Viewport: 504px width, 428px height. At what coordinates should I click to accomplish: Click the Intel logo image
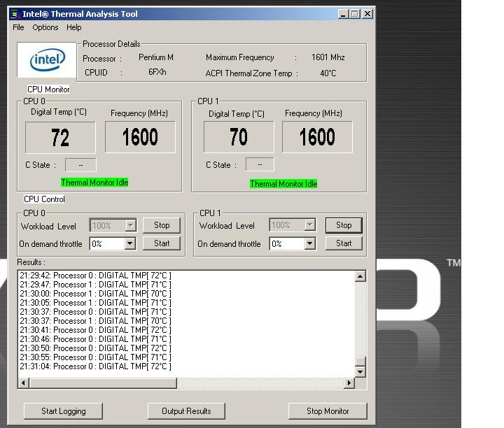(x=47, y=59)
